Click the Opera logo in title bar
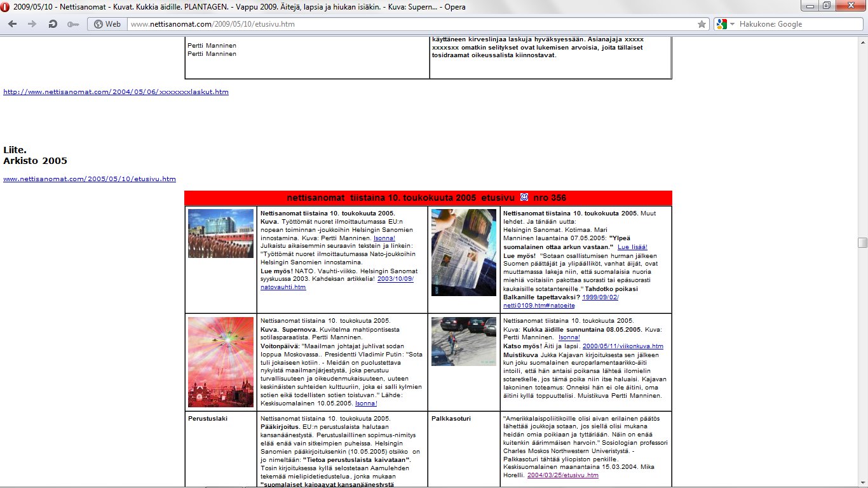 pos(6,7)
